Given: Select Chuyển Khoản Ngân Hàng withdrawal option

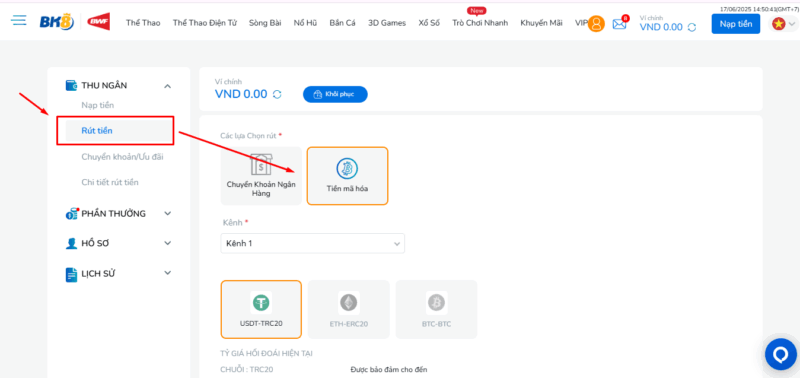Looking at the screenshot, I should click(261, 176).
